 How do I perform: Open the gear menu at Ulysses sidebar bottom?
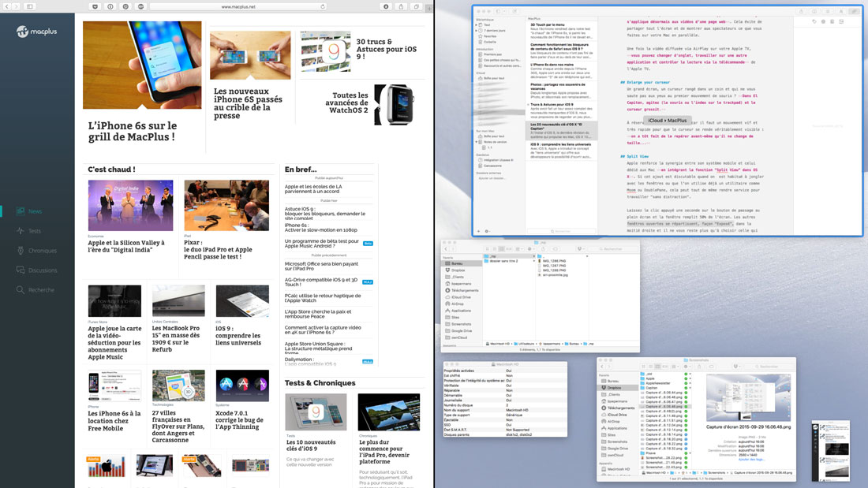point(487,231)
